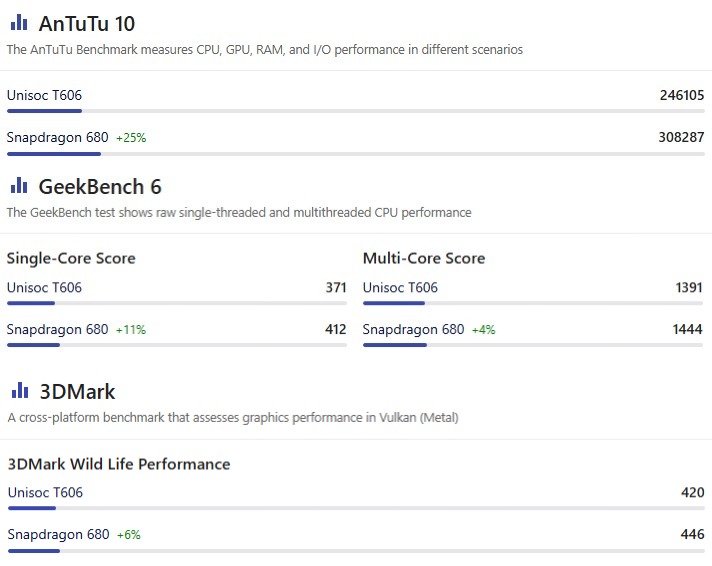This screenshot has width=712, height=566.
Task: Click the 3DMark bar chart icon
Action: pos(19,391)
